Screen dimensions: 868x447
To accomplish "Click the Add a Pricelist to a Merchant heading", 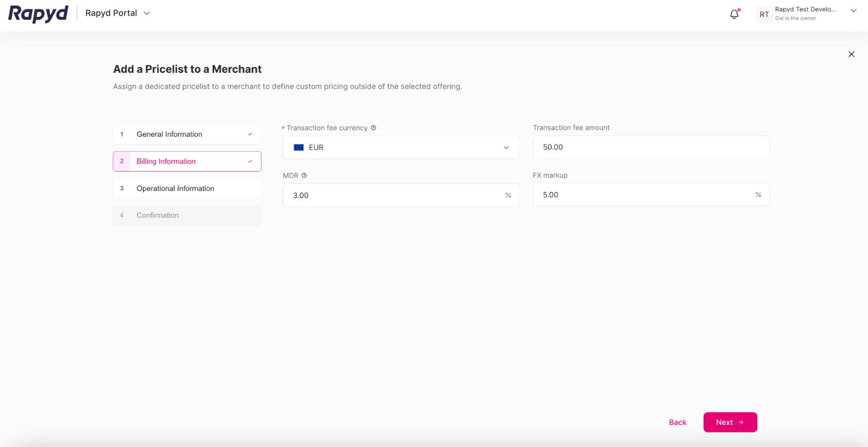I will [187, 69].
